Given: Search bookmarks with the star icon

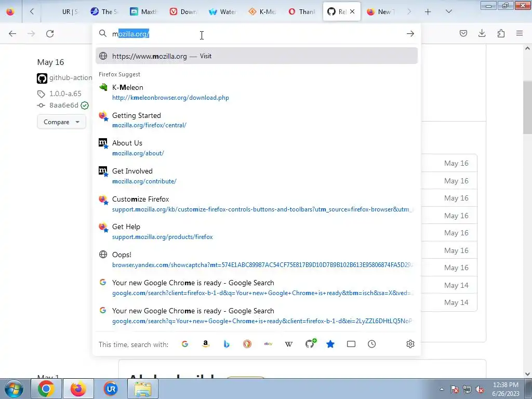Looking at the screenshot, I should [330, 344].
